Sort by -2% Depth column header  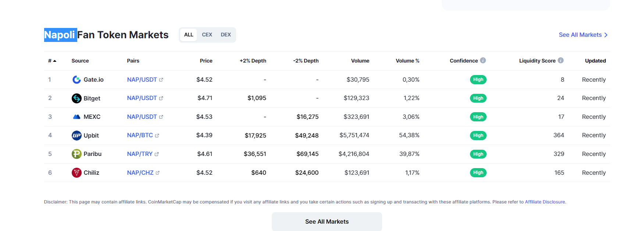(x=306, y=61)
